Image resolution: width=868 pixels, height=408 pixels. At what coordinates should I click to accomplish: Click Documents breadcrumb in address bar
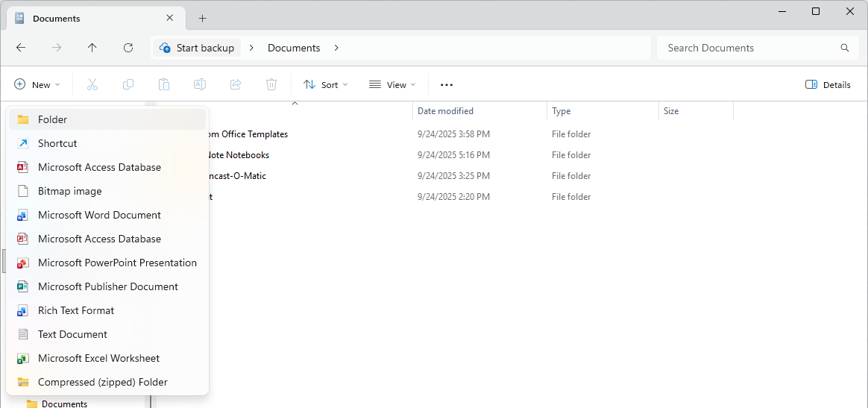tap(294, 48)
